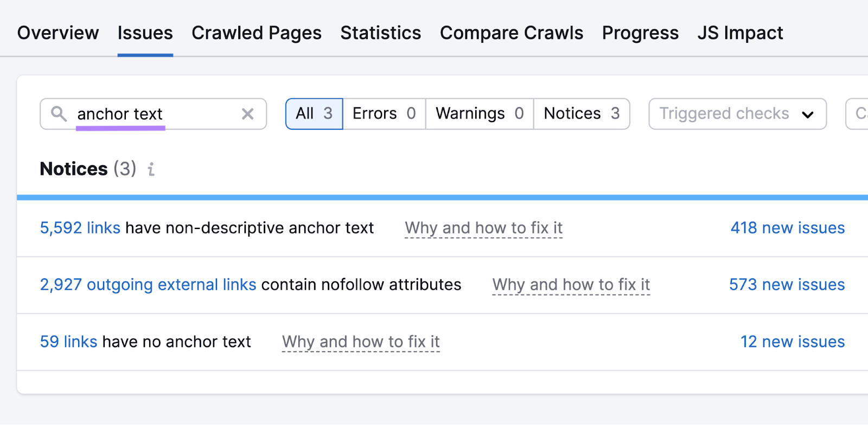
Task: Filter by Notices 3
Action: [x=582, y=114]
